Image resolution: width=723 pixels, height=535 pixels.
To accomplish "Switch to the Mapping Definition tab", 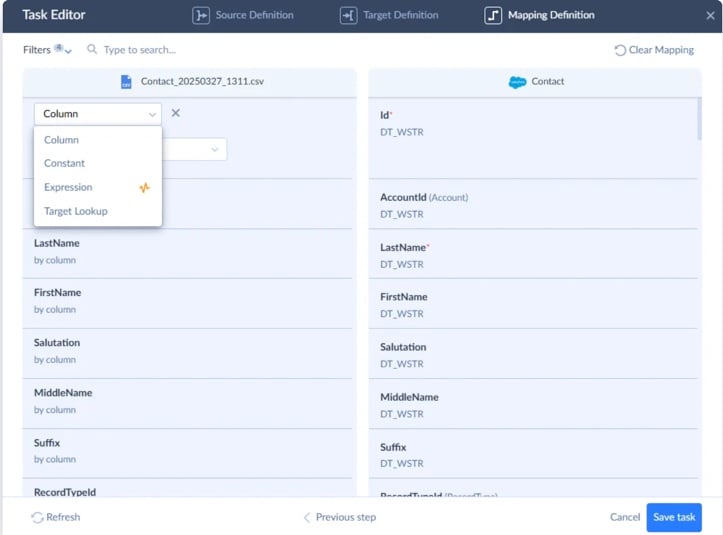I will 539,15.
